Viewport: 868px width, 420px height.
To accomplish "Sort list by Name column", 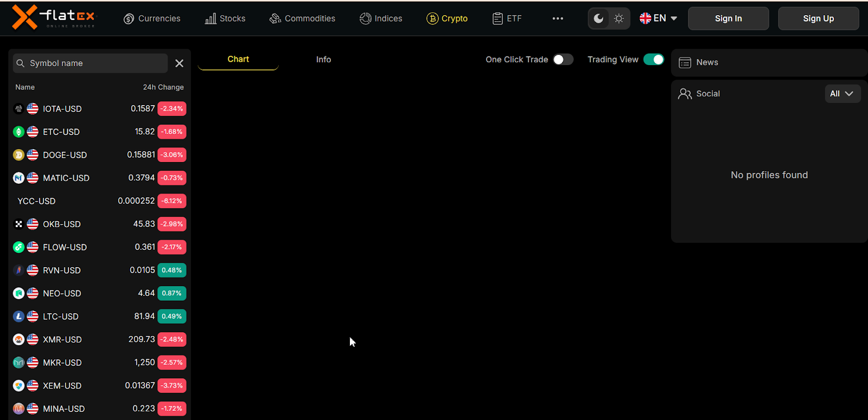I will (25, 87).
